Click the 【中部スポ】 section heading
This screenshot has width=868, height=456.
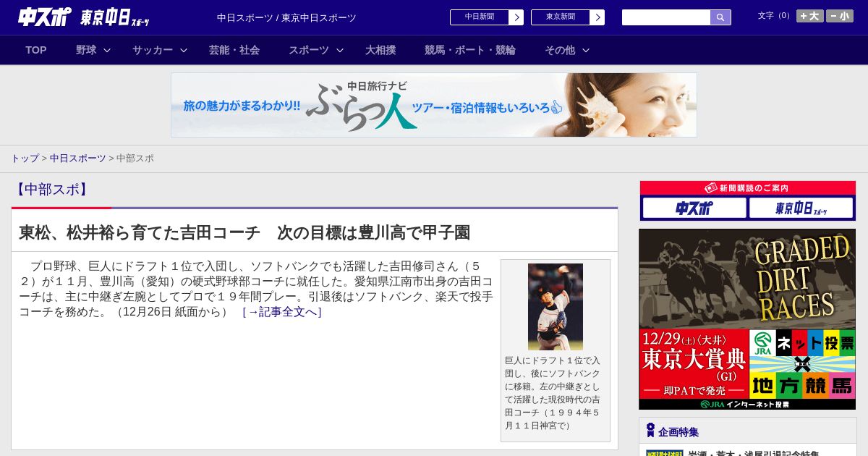click(51, 190)
